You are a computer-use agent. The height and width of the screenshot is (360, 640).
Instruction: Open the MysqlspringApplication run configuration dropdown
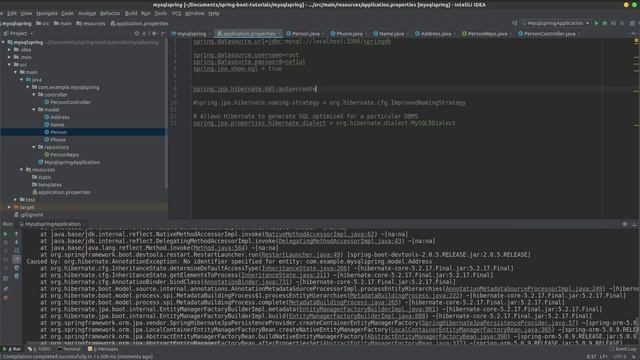coord(556,24)
